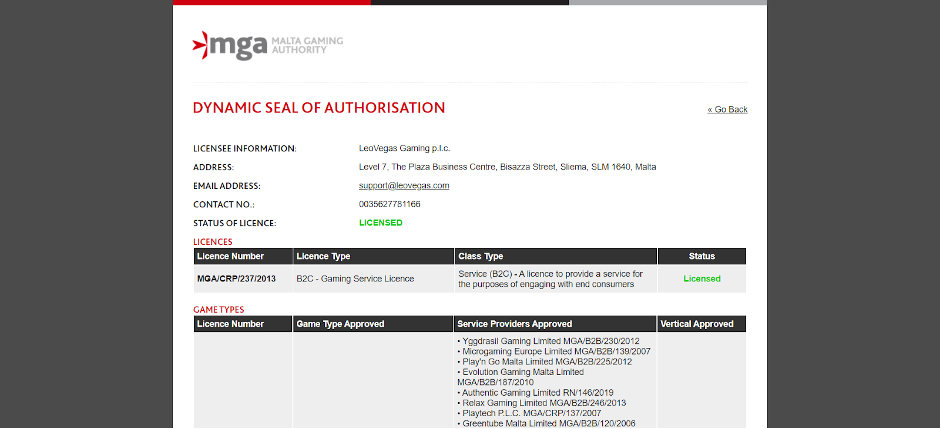The width and height of the screenshot is (941, 429).
Task: Open the support@leovegas.com email link
Action: 404,185
